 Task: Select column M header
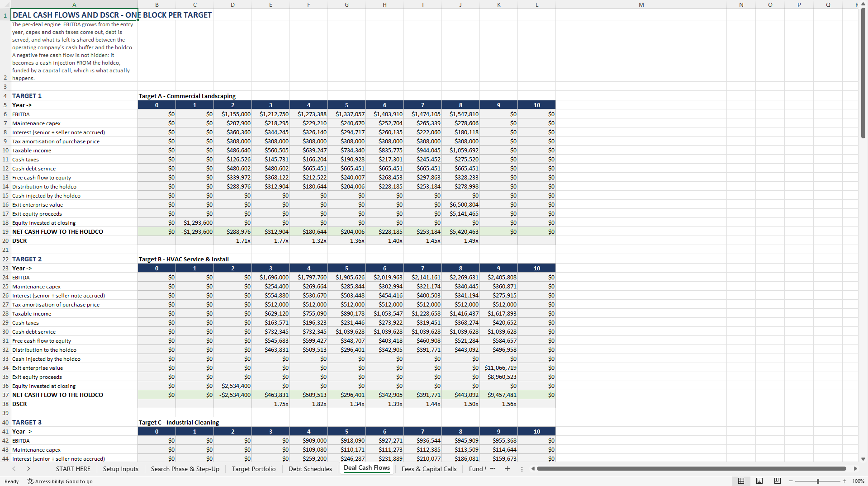[641, 5]
